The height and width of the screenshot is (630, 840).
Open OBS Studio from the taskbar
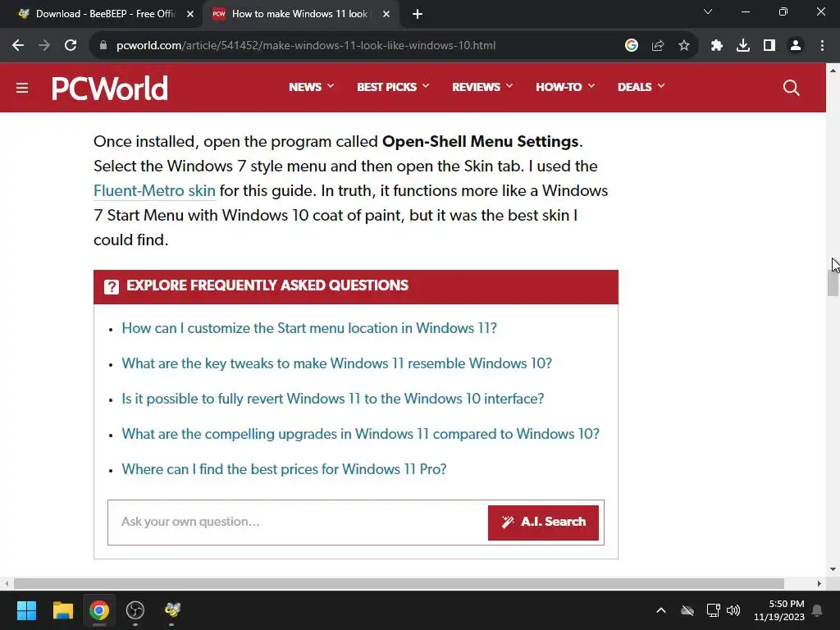(x=135, y=610)
